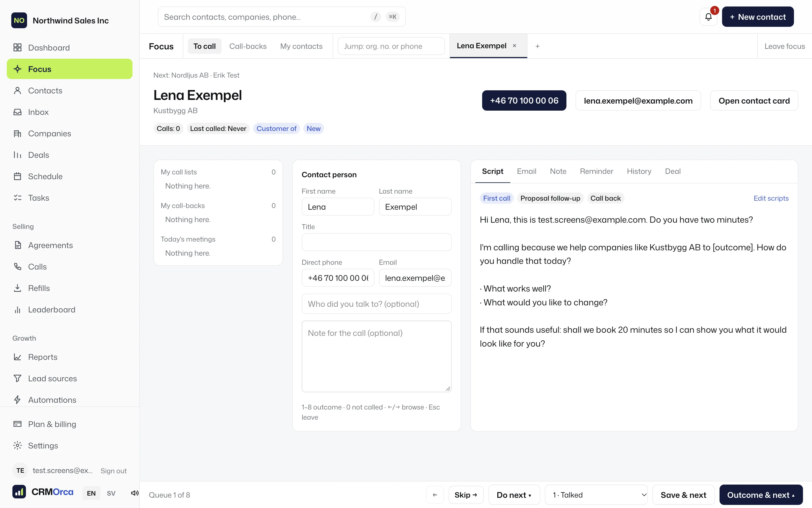Open the Leaderboard chart icon
Image resolution: width=812 pixels, height=508 pixels.
(x=17, y=310)
